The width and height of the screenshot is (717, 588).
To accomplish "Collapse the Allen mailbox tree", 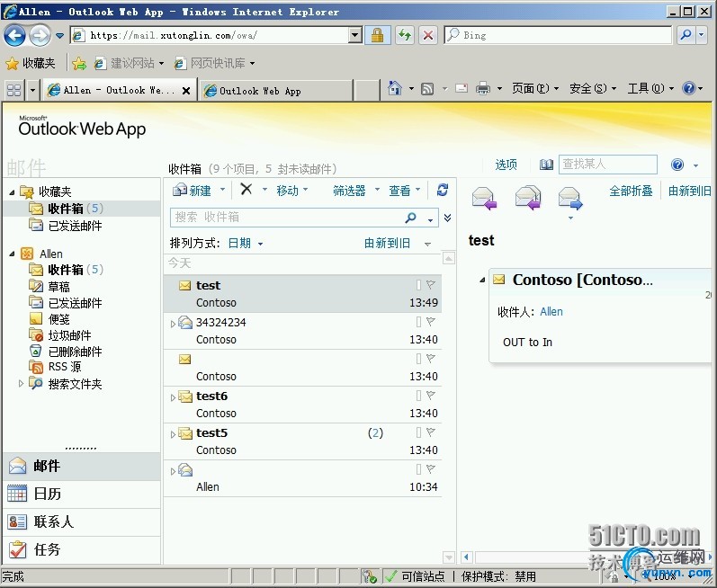I will point(13,254).
